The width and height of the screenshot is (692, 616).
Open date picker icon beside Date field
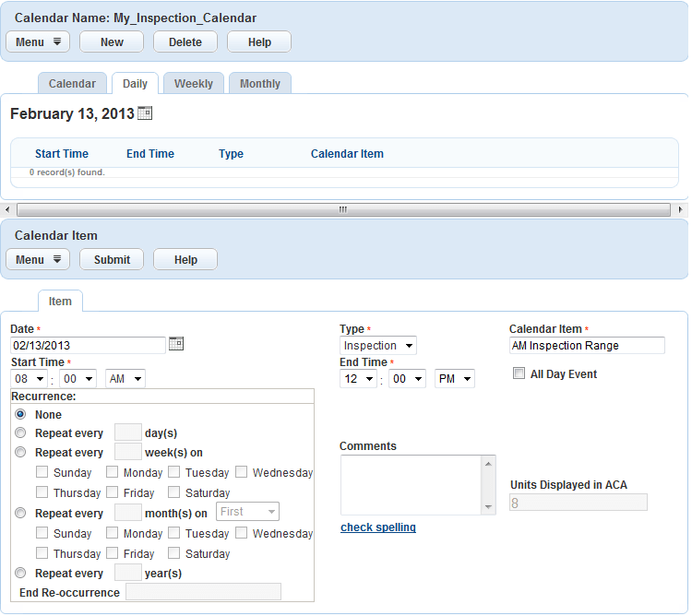(x=176, y=344)
